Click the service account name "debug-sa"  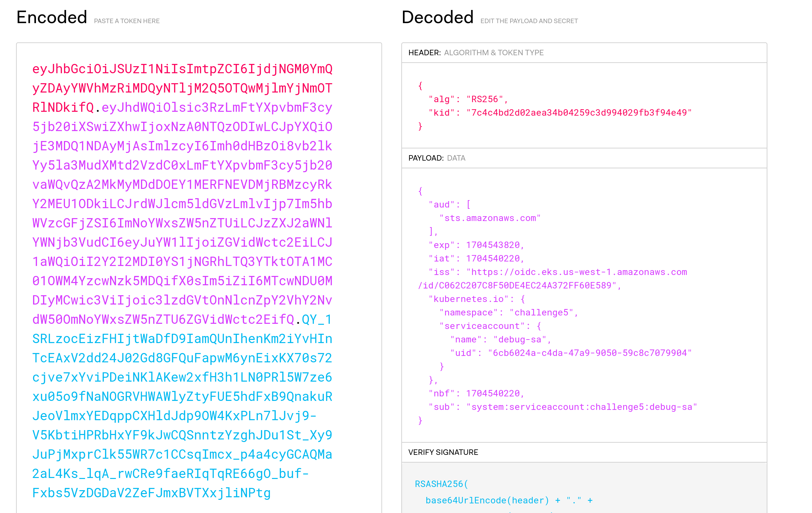tap(519, 340)
